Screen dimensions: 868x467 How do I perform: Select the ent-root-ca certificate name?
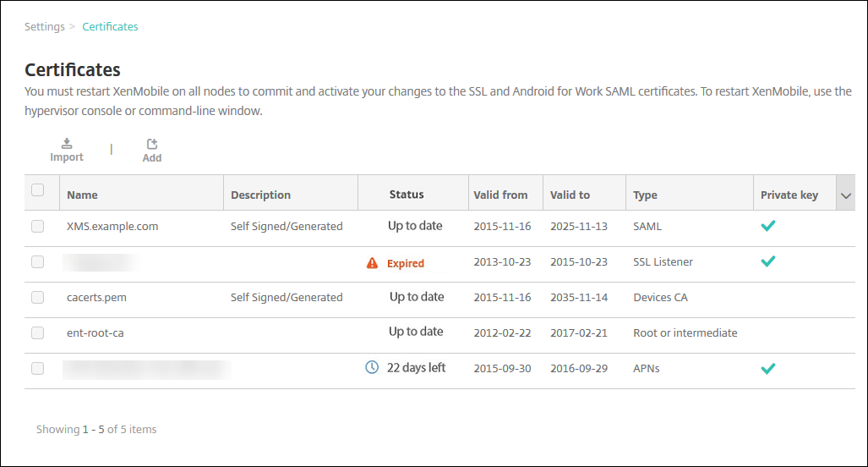(x=96, y=333)
